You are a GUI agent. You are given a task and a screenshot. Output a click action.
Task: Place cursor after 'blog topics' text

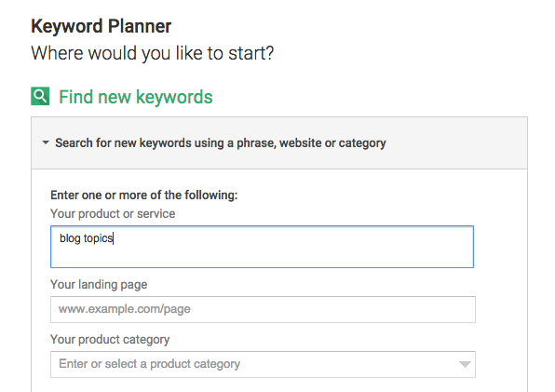coord(114,238)
